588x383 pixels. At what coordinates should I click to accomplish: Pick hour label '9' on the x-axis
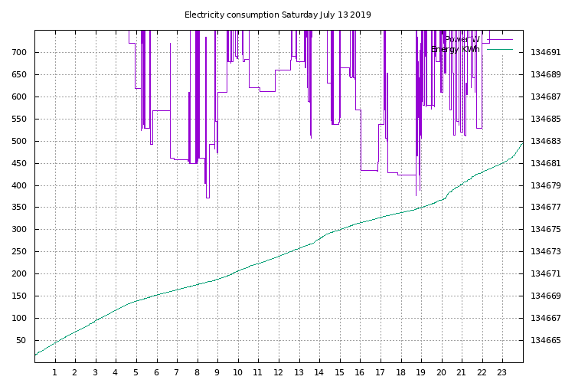pyautogui.click(x=217, y=372)
